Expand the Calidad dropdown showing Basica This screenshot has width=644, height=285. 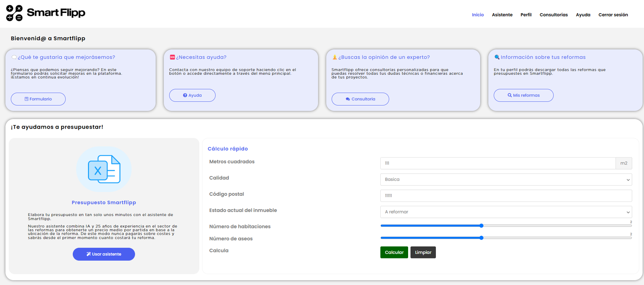coord(506,179)
